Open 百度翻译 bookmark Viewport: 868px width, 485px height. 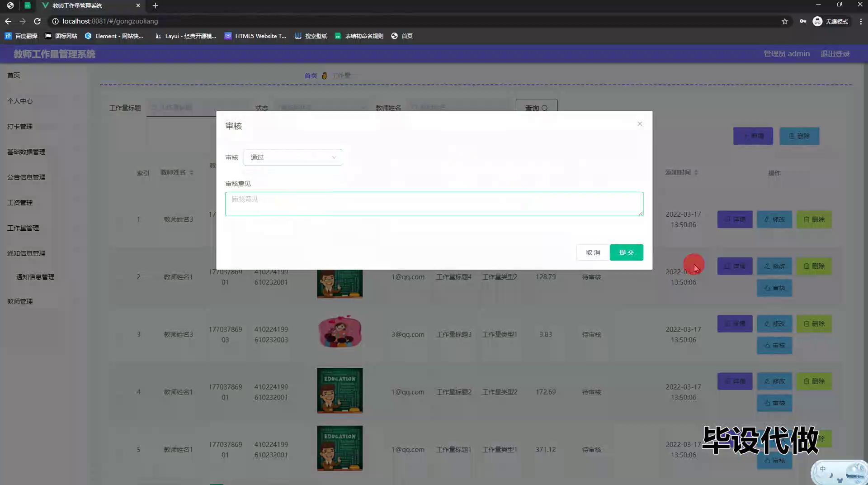click(21, 36)
